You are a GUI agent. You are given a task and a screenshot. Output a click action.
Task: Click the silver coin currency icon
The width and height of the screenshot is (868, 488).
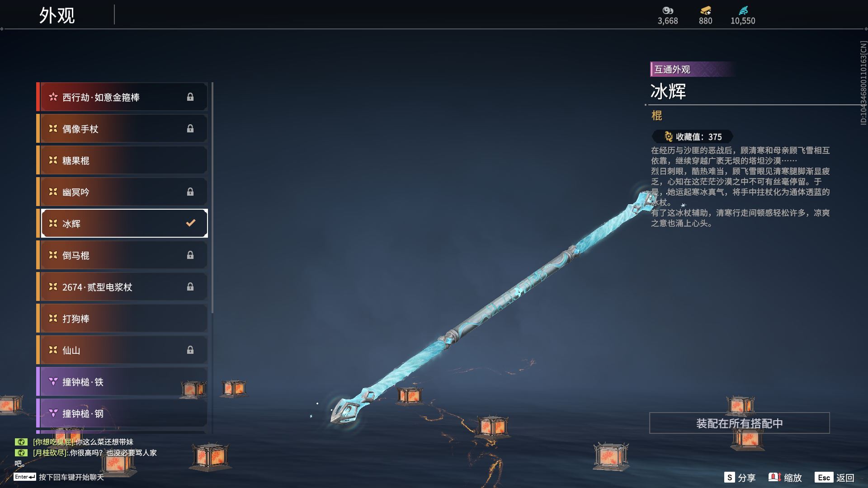point(668,10)
